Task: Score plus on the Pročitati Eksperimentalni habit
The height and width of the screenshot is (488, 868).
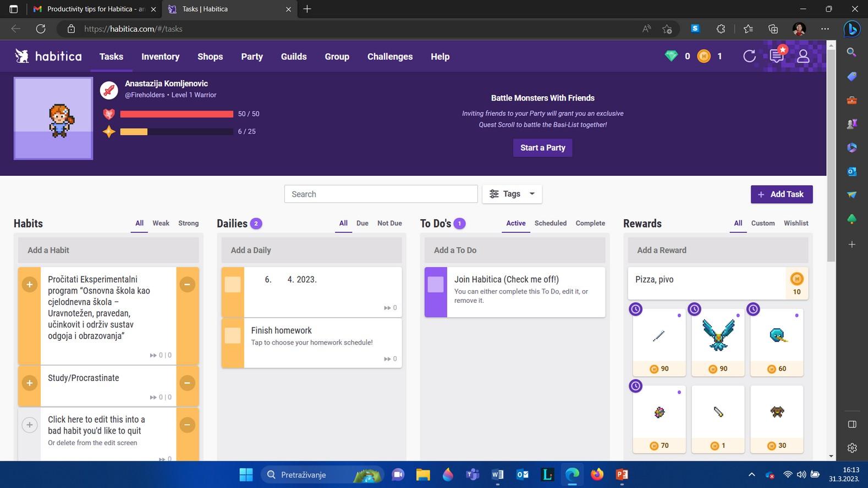Action: click(x=29, y=284)
